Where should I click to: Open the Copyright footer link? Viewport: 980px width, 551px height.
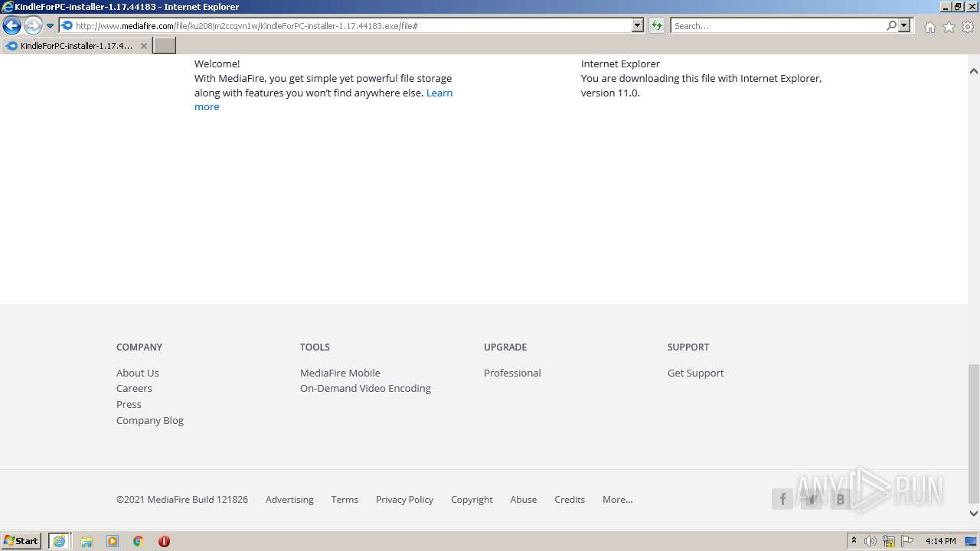472,499
